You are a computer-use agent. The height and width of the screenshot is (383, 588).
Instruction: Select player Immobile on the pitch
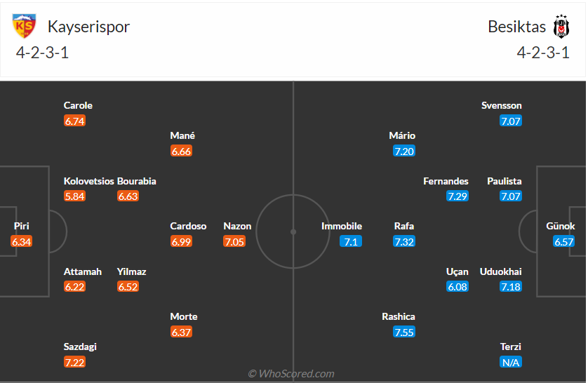(342, 226)
